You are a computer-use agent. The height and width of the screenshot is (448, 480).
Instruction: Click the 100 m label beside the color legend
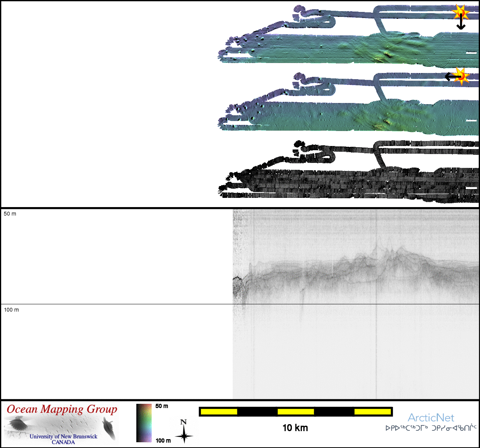pyautogui.click(x=163, y=440)
